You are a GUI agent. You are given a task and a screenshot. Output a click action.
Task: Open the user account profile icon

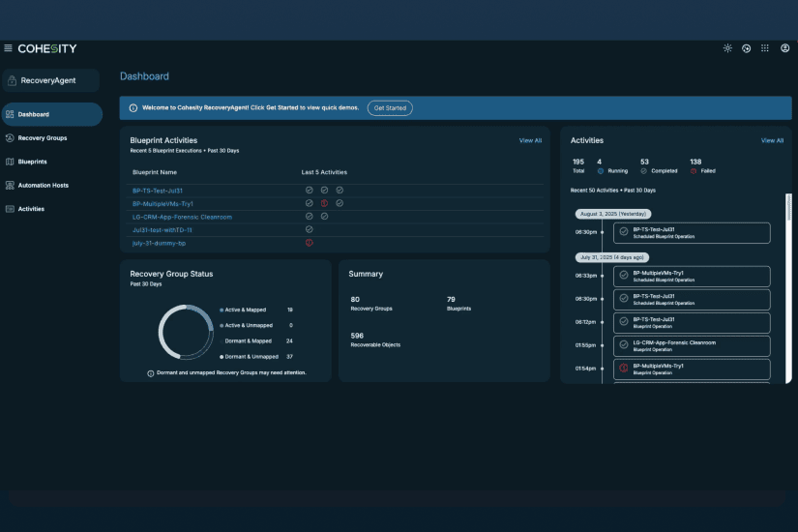coord(785,48)
